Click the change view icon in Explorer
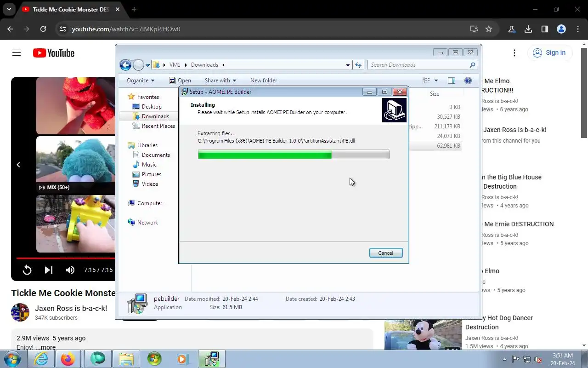Screen dimensions: 588x368 426,80
